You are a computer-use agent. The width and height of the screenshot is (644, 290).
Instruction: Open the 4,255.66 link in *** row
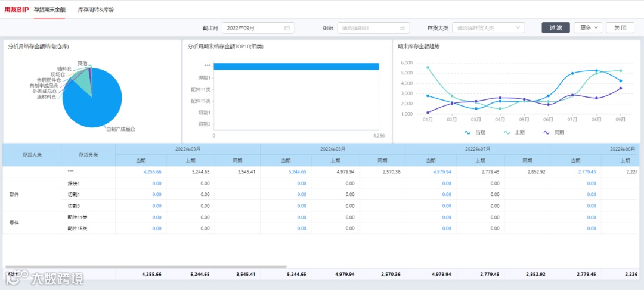[x=153, y=172]
